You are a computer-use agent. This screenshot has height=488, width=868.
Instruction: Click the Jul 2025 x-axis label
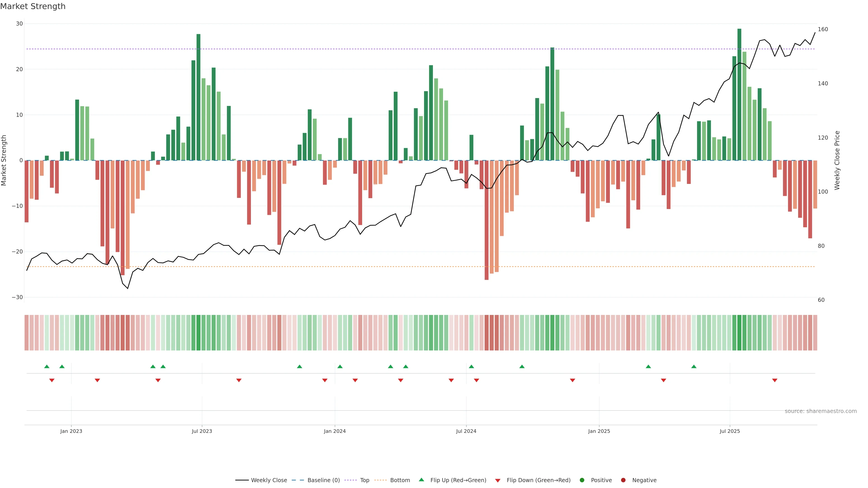click(730, 431)
